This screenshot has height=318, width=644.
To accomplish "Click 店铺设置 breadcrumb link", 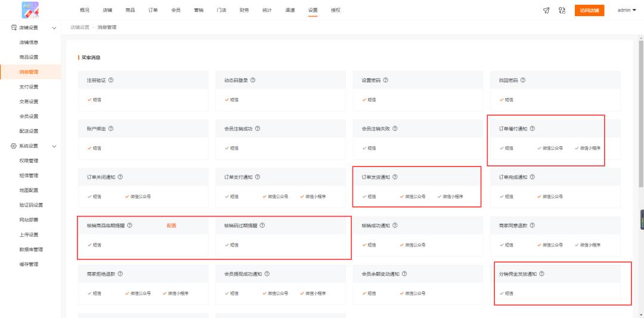I will 79,27.
